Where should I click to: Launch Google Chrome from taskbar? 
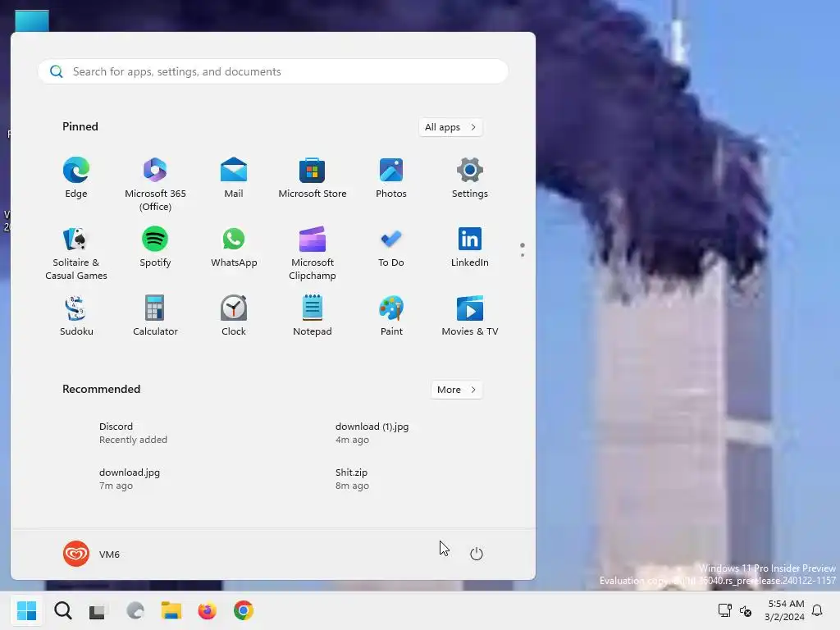[x=243, y=610]
